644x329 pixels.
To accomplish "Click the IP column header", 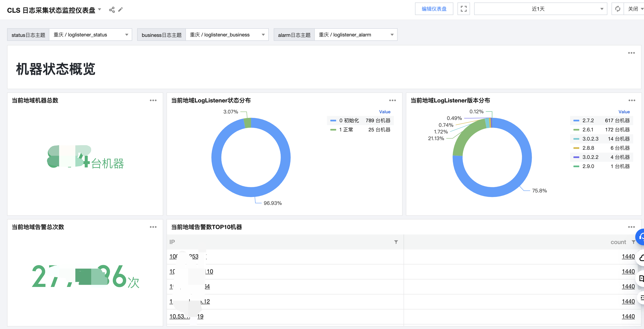I will pyautogui.click(x=172, y=242).
